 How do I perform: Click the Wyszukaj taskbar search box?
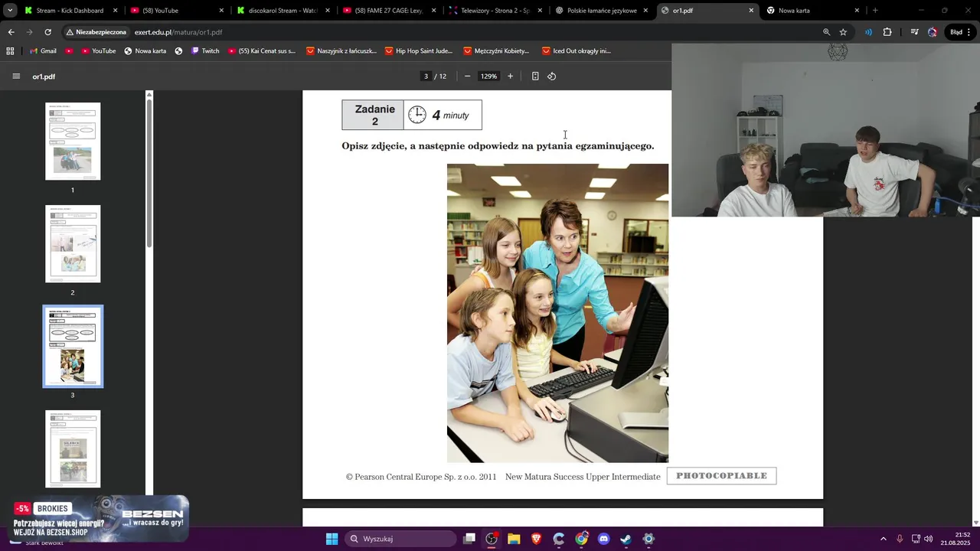point(400,539)
